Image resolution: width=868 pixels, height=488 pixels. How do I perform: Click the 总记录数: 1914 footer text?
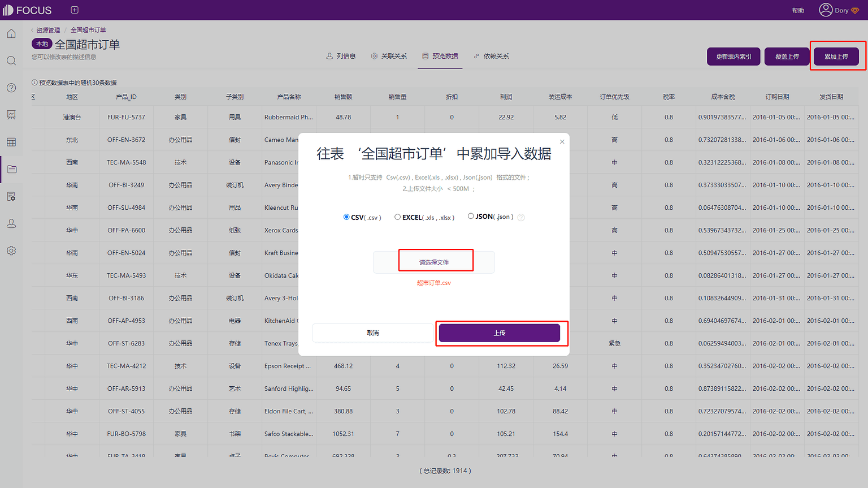click(445, 470)
